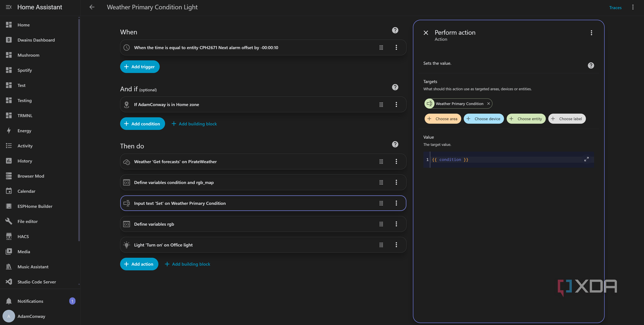This screenshot has height=325, width=644.
Task: Open help for the And if section
Action: tap(395, 87)
